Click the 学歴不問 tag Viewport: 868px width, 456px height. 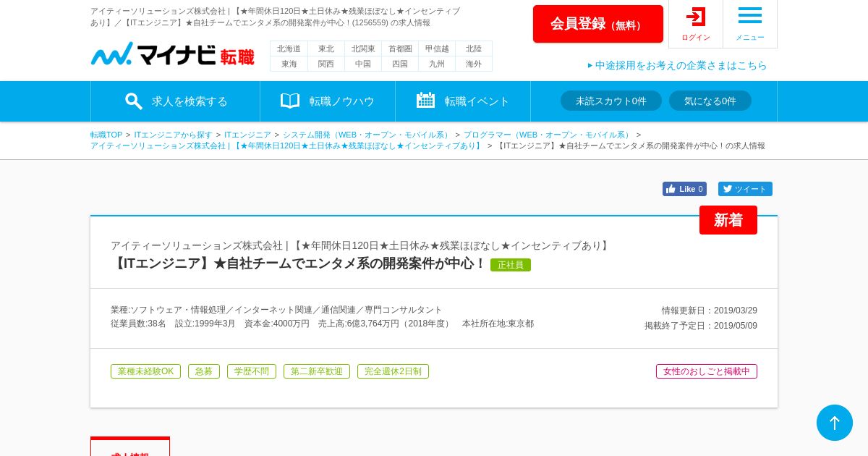pos(252,371)
